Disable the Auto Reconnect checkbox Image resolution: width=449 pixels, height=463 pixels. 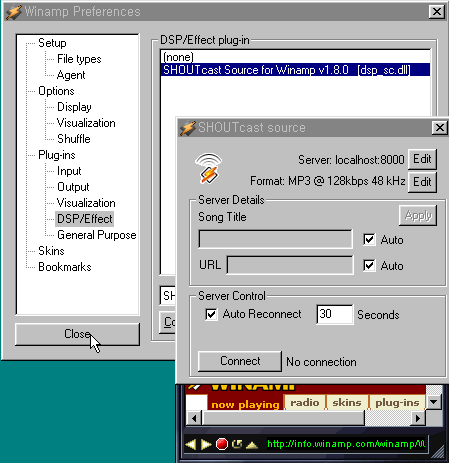coord(211,314)
